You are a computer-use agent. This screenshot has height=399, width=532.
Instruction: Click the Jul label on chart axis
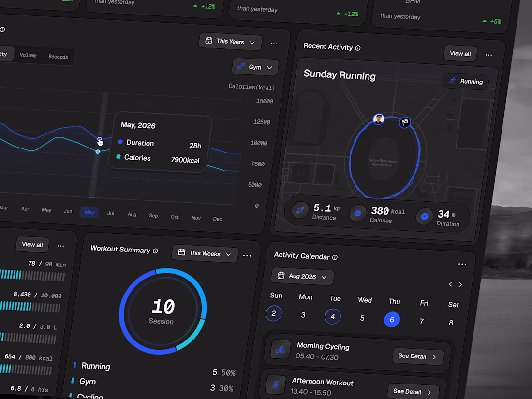111,213
